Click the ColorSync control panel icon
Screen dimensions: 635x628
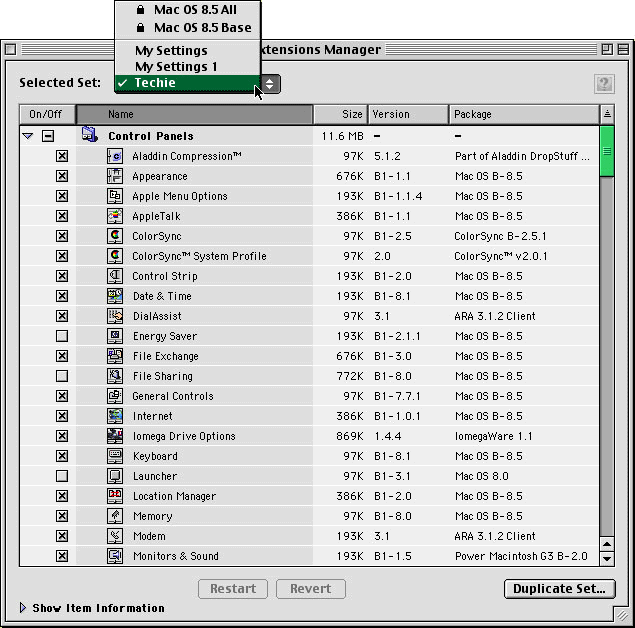[115, 236]
